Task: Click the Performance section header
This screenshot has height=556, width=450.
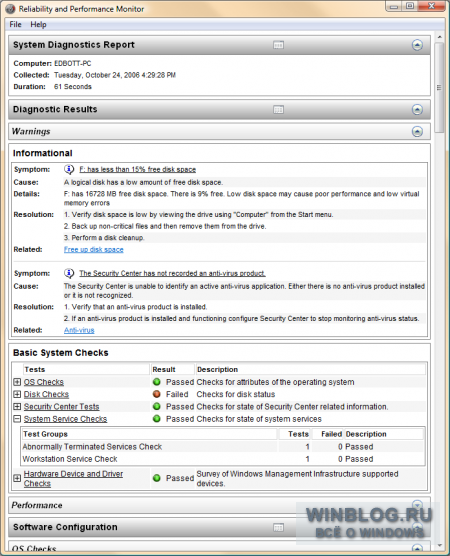Action: (220, 505)
